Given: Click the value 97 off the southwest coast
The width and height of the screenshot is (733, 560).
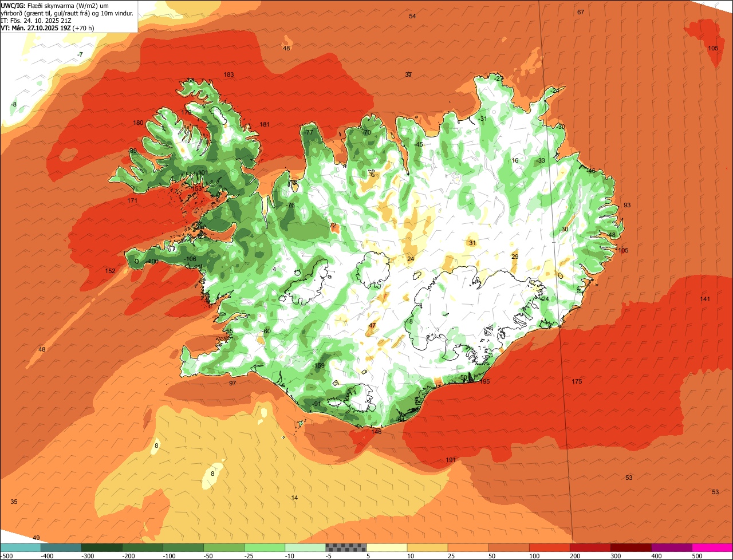Looking at the screenshot, I should (232, 384).
